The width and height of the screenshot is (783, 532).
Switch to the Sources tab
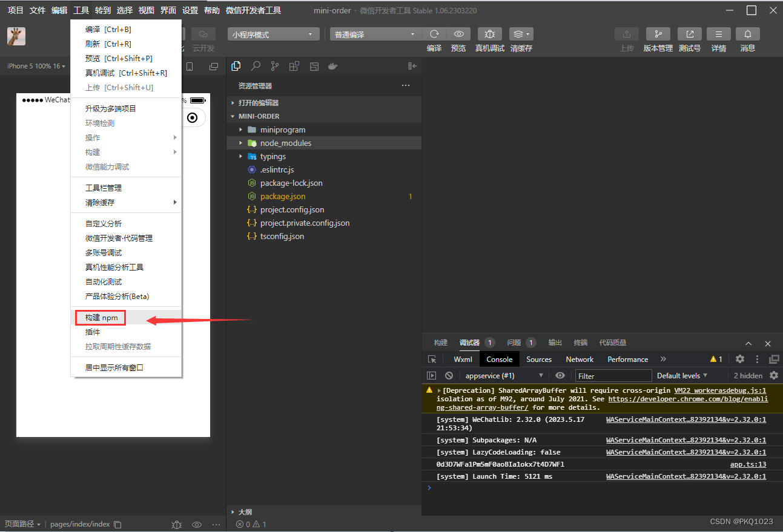click(539, 359)
